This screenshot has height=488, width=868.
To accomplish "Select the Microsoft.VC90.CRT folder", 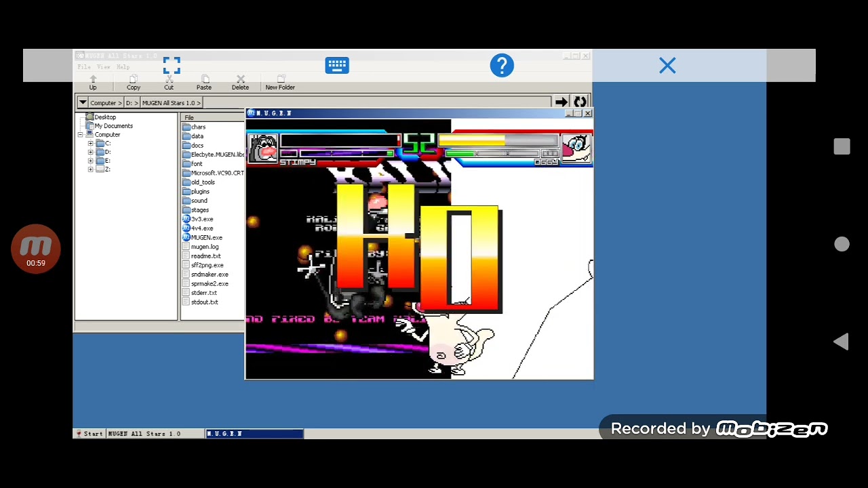I will (213, 173).
